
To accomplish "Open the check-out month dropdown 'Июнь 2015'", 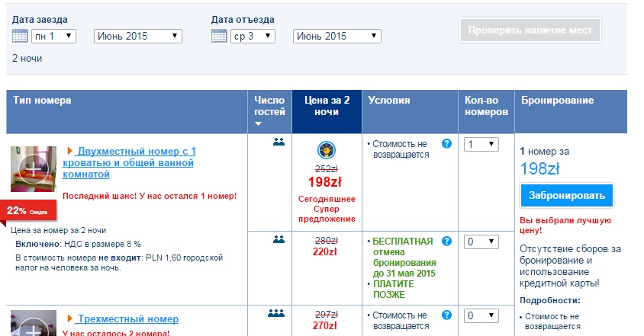I will 337,36.
